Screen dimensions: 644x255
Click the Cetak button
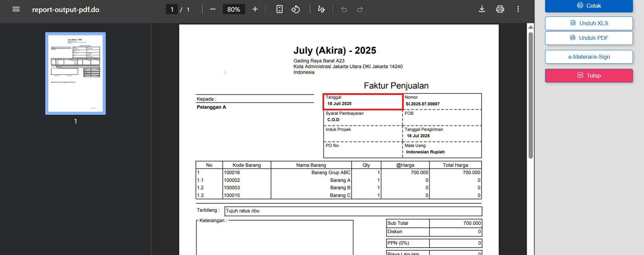589,6
